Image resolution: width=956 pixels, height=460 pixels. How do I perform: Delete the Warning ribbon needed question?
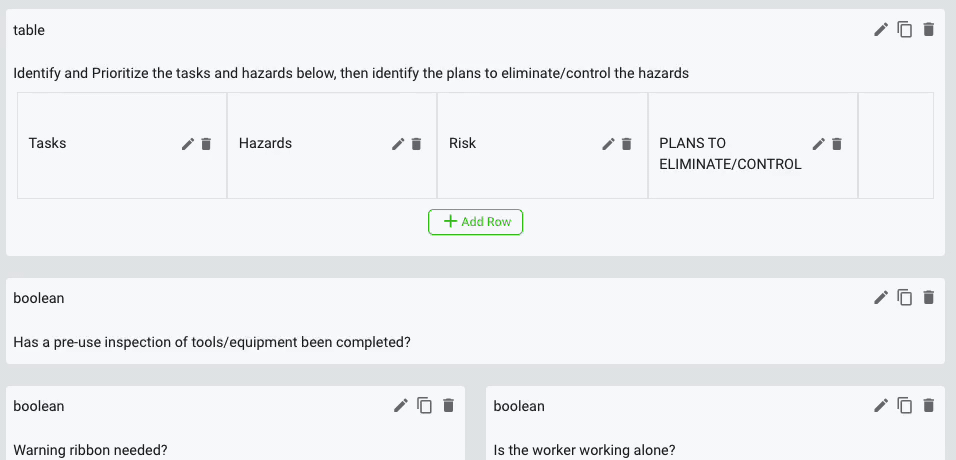click(x=449, y=405)
